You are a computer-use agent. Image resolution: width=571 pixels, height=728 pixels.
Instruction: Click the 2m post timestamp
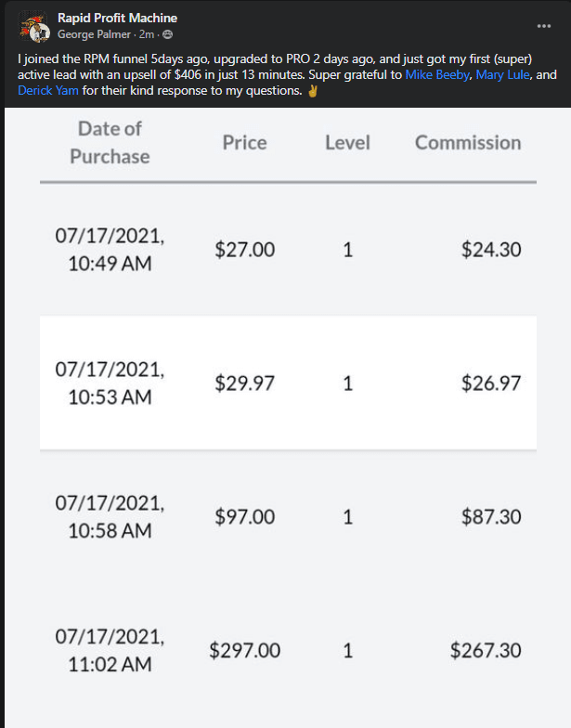[x=147, y=35]
